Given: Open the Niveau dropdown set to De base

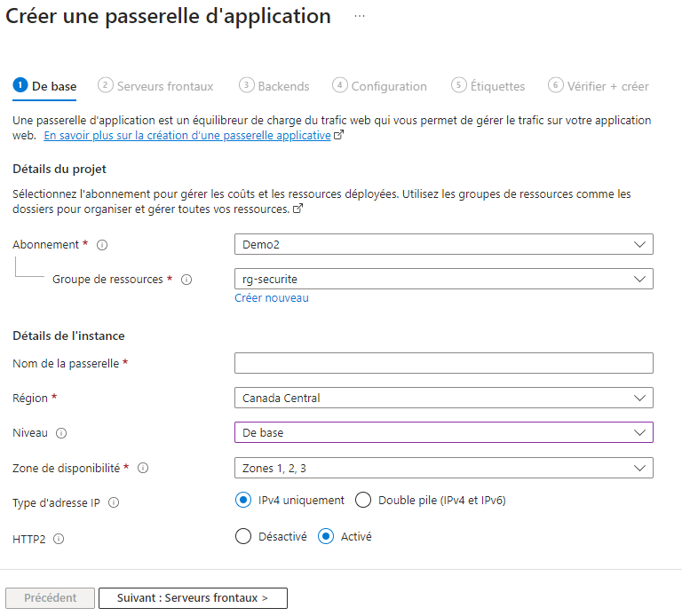Looking at the screenshot, I should 443,432.
